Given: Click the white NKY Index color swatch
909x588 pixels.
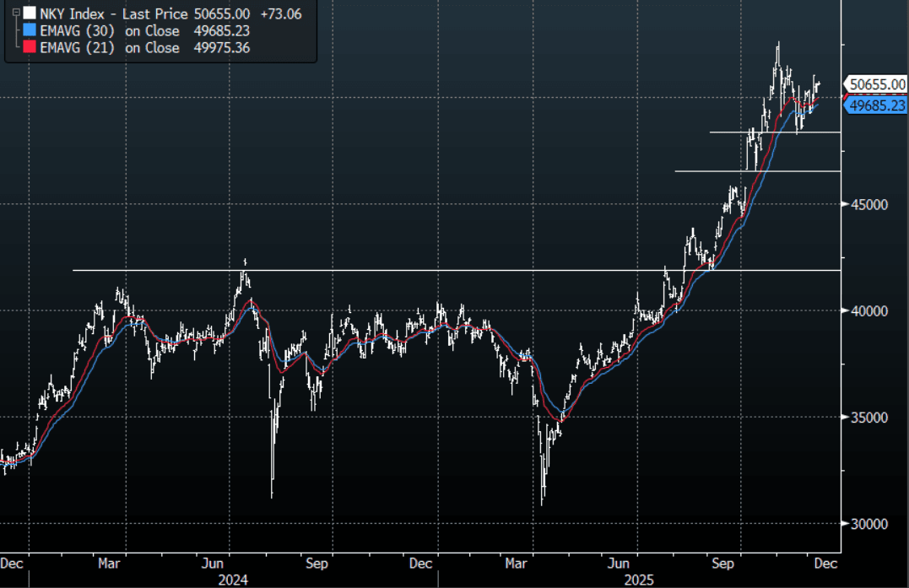Looking at the screenshot, I should (x=30, y=13).
